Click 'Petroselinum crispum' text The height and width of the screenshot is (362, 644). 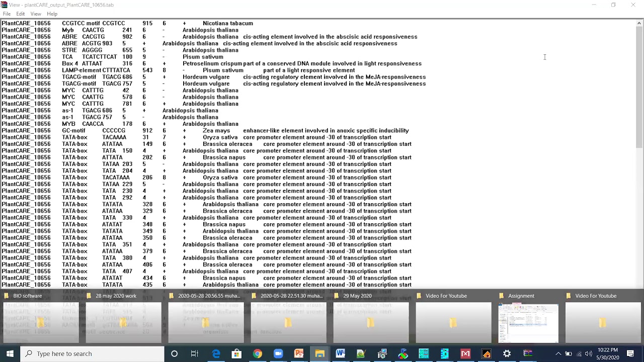[212, 63]
